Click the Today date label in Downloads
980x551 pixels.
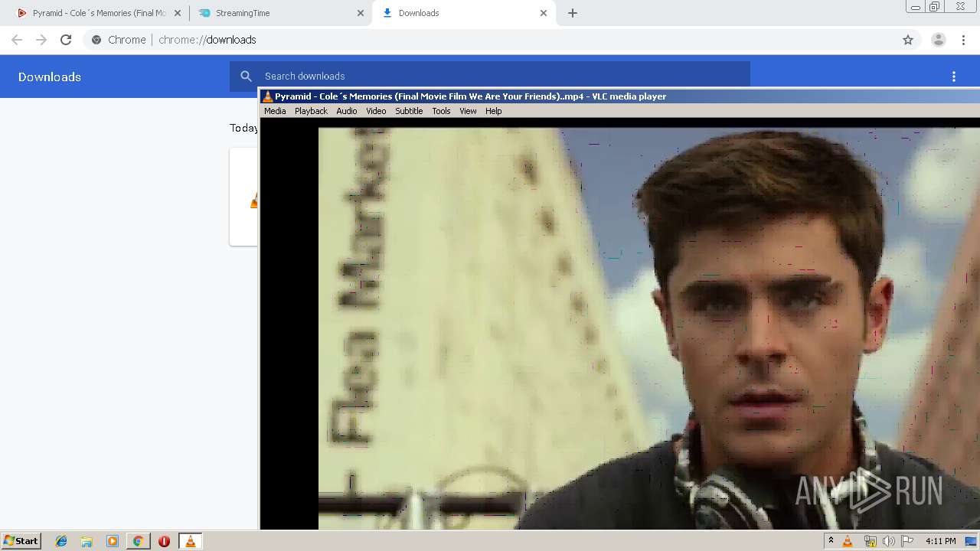point(243,128)
